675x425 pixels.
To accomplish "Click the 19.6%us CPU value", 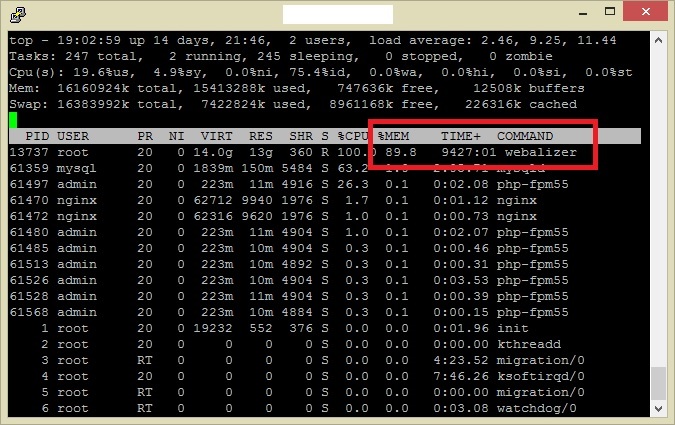I will click(104, 72).
